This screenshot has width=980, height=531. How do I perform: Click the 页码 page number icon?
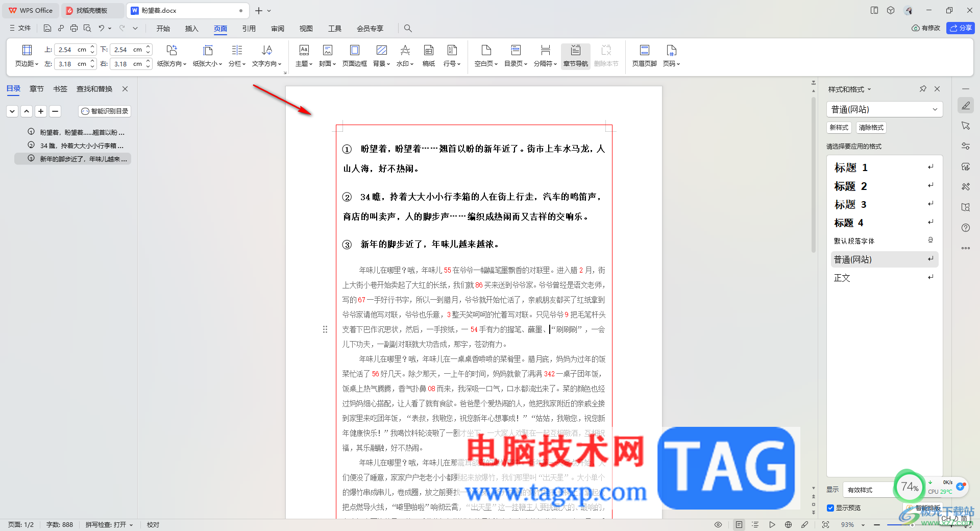click(671, 50)
